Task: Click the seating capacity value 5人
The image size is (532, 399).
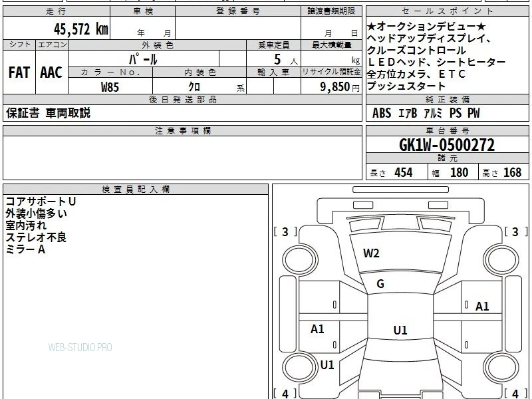Action: (x=285, y=60)
